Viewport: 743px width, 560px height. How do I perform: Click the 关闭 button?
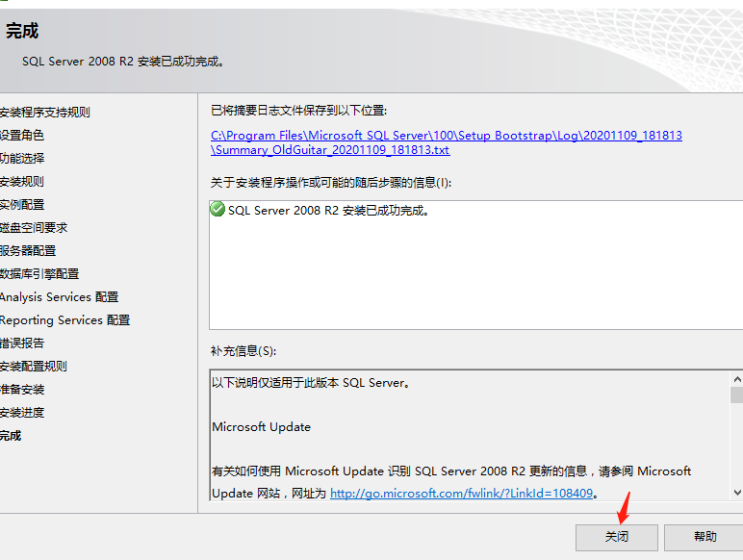[617, 537]
